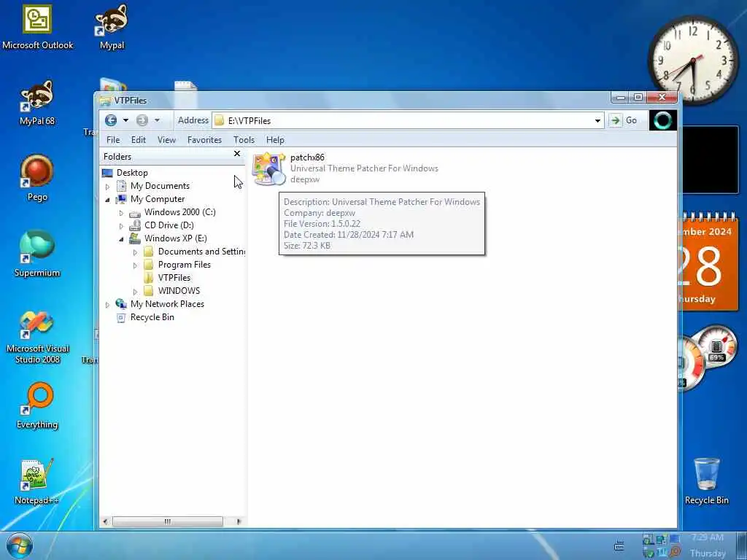Select Windows 2000 (C:) drive
Viewport: 747px width, 560px height.
tap(180, 212)
